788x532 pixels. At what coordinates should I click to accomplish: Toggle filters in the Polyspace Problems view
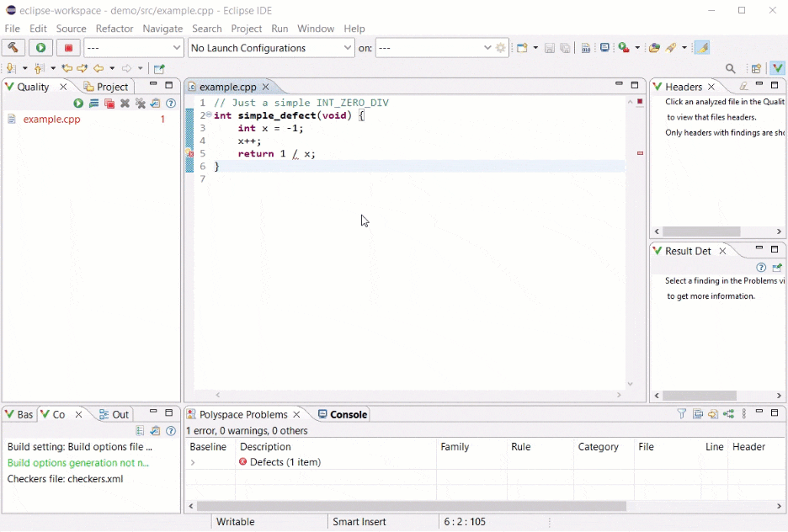tap(680, 413)
